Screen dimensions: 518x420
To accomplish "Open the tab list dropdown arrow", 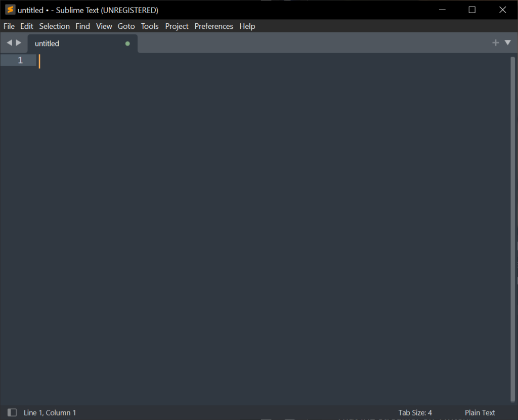I will coord(508,42).
